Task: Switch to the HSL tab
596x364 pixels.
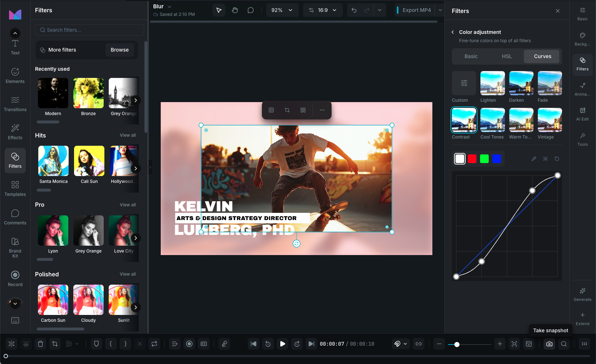Action: (x=507, y=56)
